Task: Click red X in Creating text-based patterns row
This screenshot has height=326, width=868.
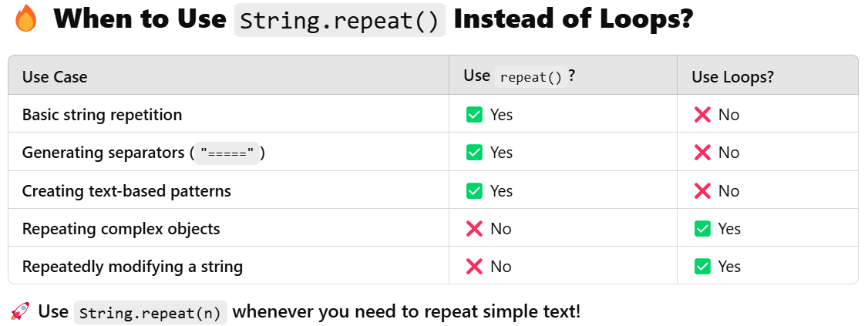Action: (x=702, y=191)
